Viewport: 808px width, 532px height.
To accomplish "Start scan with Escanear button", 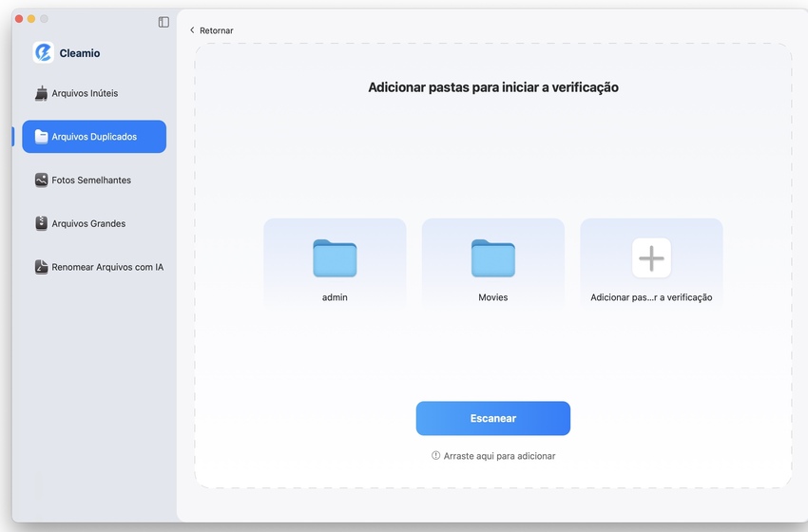I will [x=493, y=418].
